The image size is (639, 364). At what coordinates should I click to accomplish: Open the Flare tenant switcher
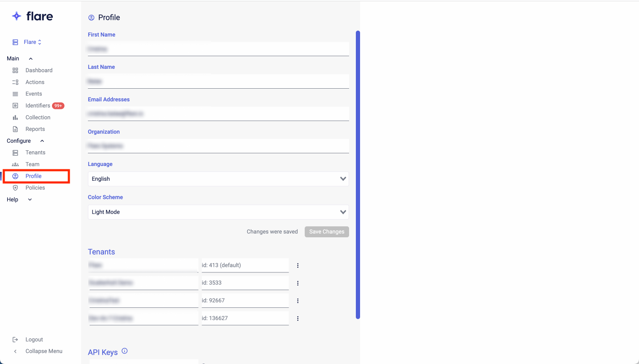(32, 42)
